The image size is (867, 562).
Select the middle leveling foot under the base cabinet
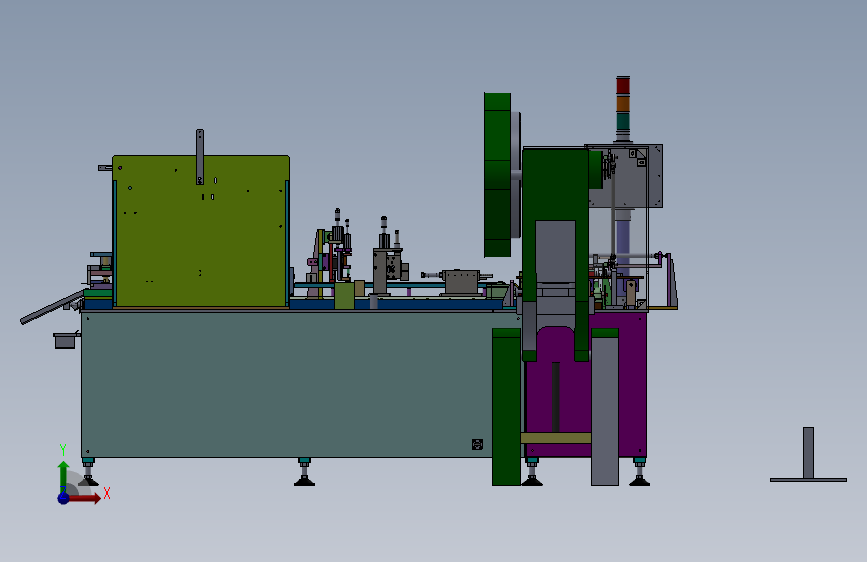pos(304,472)
